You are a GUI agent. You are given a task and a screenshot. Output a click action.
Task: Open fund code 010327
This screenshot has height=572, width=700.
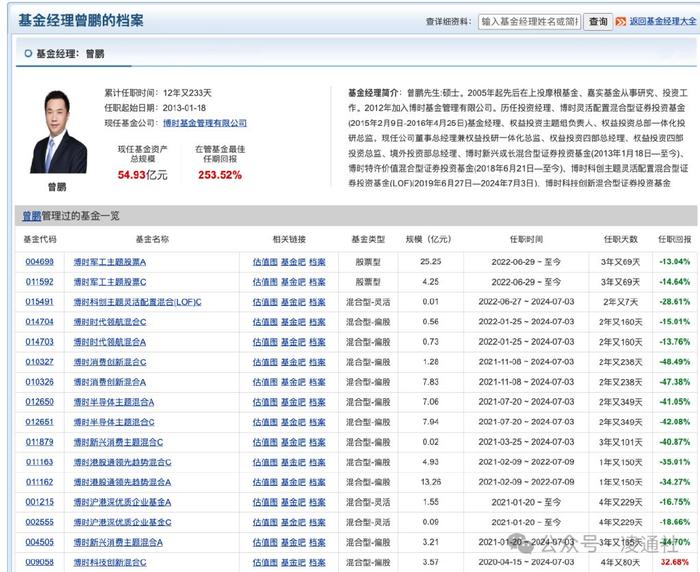[x=39, y=362]
